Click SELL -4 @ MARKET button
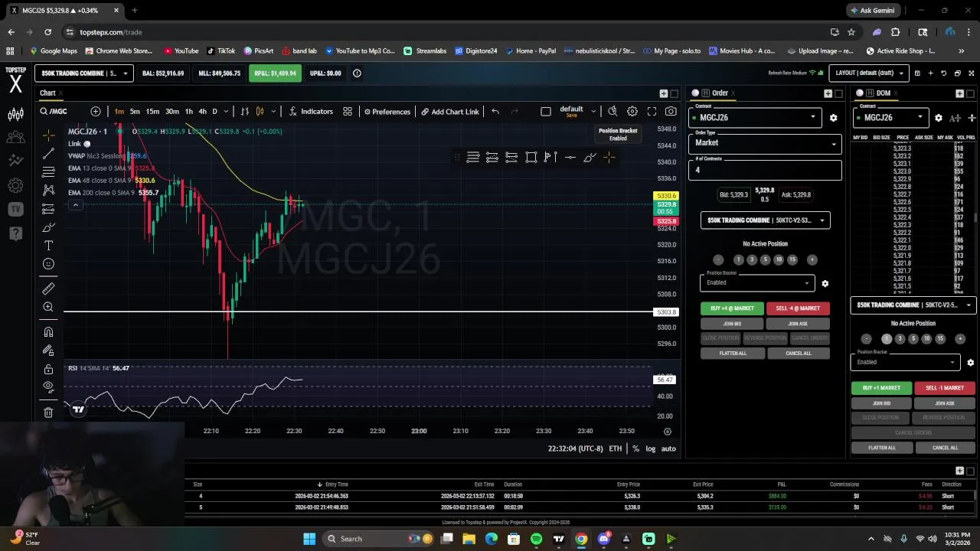Viewport: 980px width, 551px height. coord(798,308)
